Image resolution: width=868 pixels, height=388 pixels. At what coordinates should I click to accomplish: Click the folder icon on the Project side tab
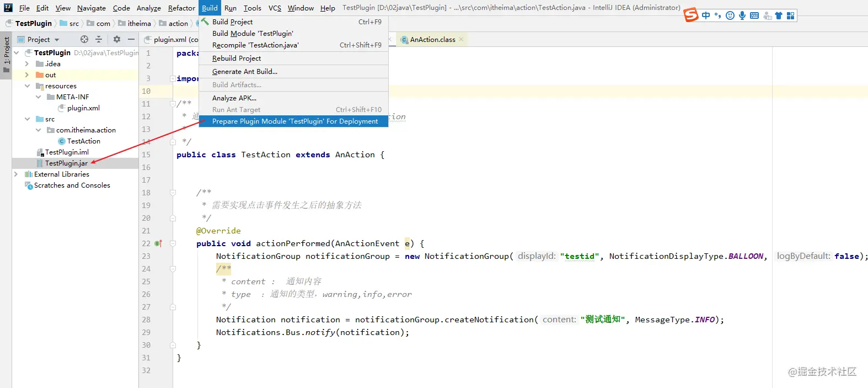pyautogui.click(x=7, y=70)
